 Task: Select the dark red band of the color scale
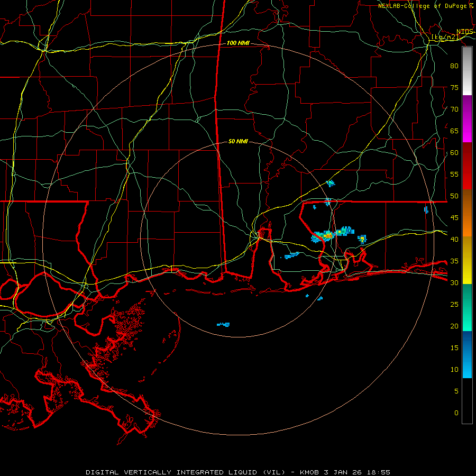[x=467, y=166]
